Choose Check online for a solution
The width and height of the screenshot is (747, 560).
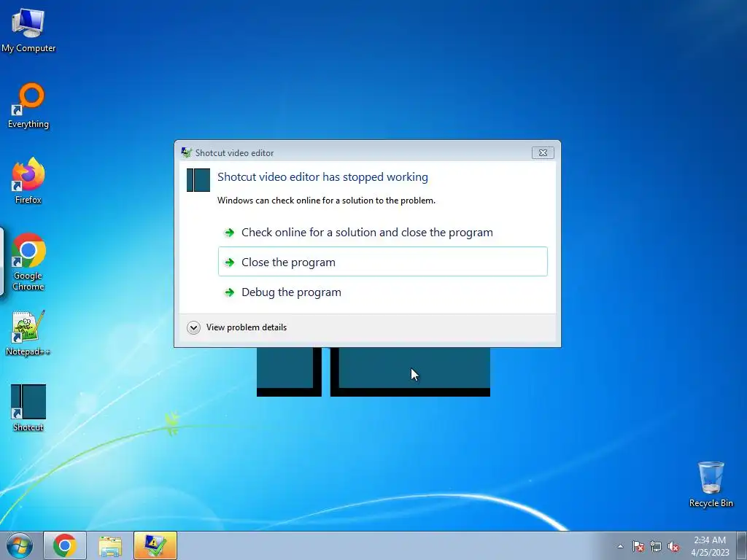(x=382, y=233)
